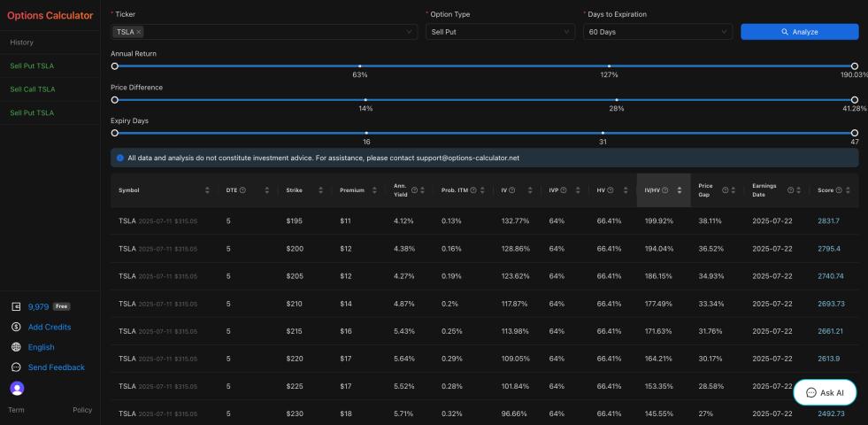
Task: Expand the Days to Expiration dropdown
Action: pos(657,32)
